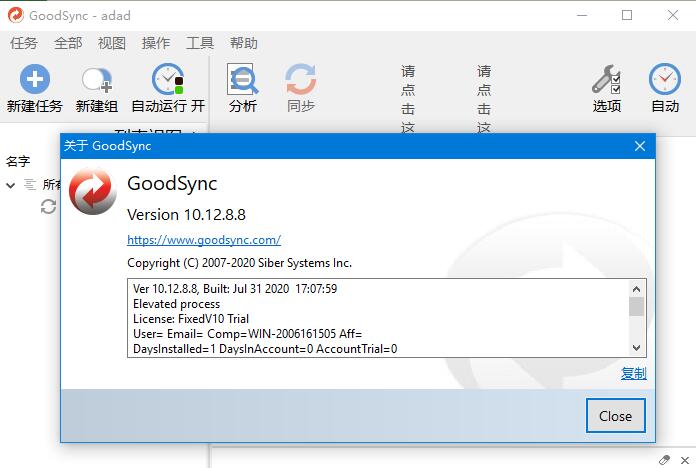Click the 'Elevated process' line
This screenshot has height=468, width=696.
(176, 304)
